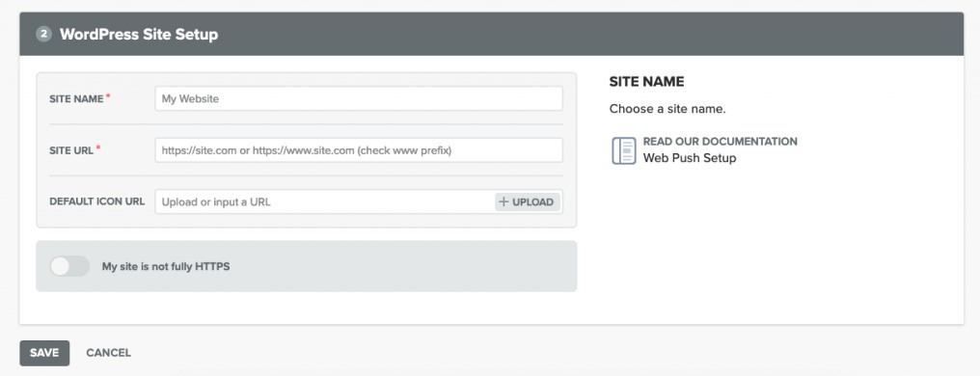The height and width of the screenshot is (376, 980).
Task: Focus the Site Name 'My Website' field
Action: click(x=359, y=98)
